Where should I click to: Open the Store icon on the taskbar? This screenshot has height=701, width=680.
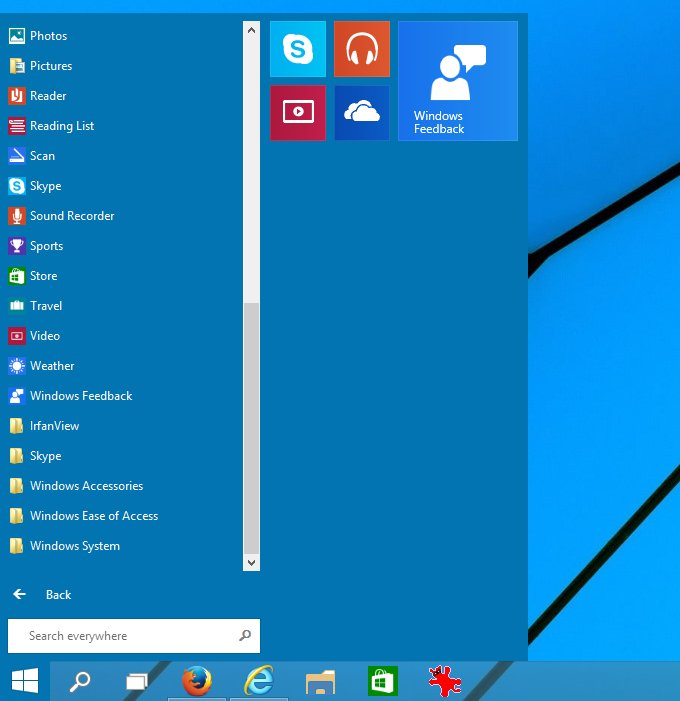383,680
